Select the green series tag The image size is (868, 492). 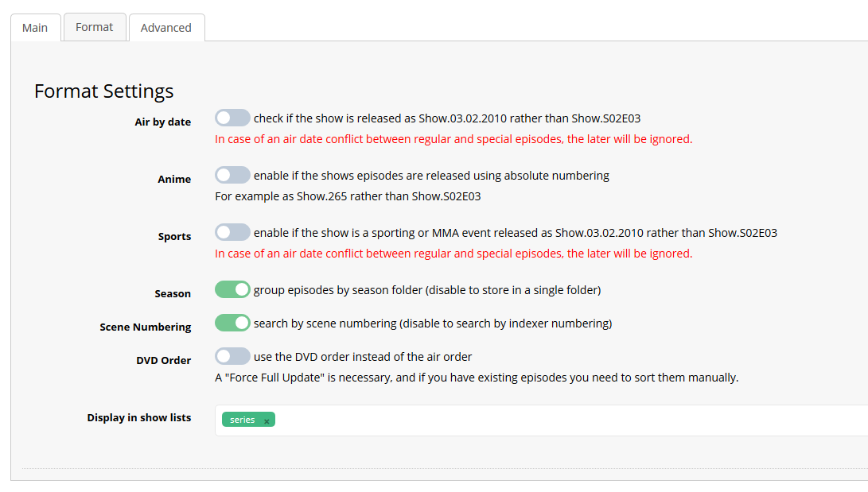tap(243, 420)
